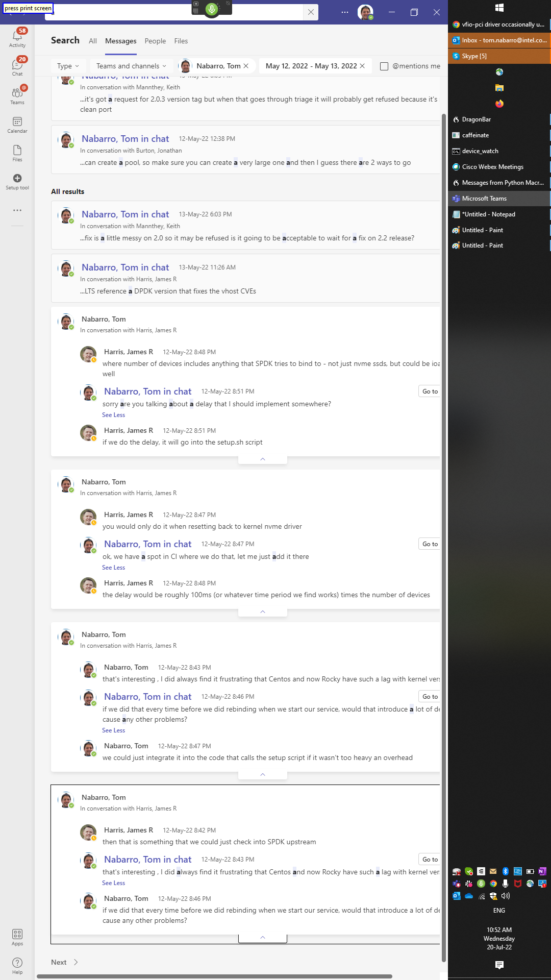This screenshot has width=551, height=980.
Task: Collapse the Harris conversation thread
Action: coord(262,458)
